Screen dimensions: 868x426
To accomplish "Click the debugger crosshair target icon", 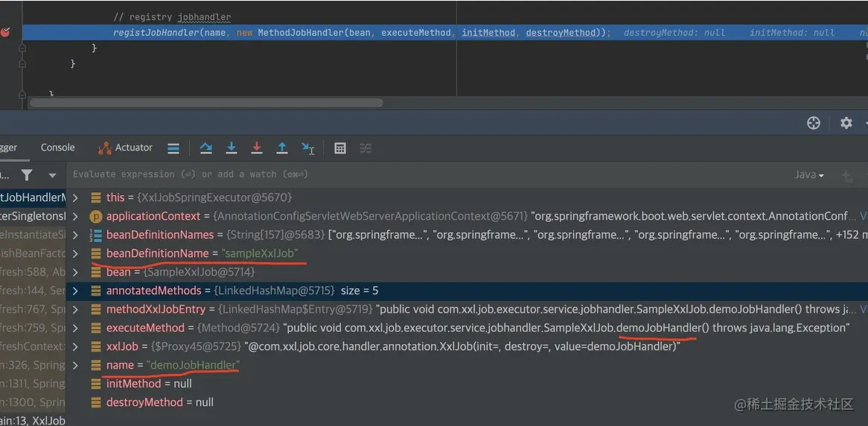I will pyautogui.click(x=813, y=123).
